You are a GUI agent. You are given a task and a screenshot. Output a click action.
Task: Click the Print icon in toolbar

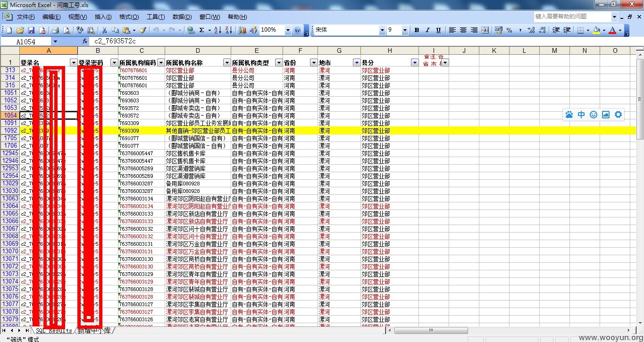(x=55, y=30)
